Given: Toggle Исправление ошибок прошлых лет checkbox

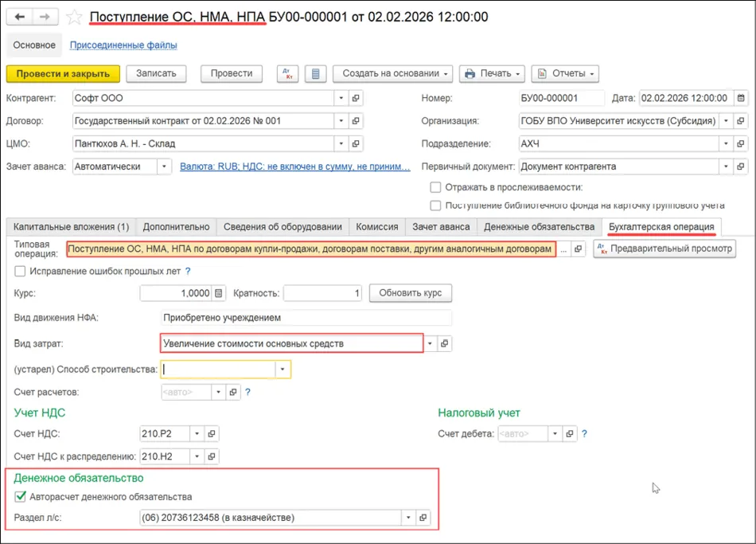Looking at the screenshot, I should (20, 272).
